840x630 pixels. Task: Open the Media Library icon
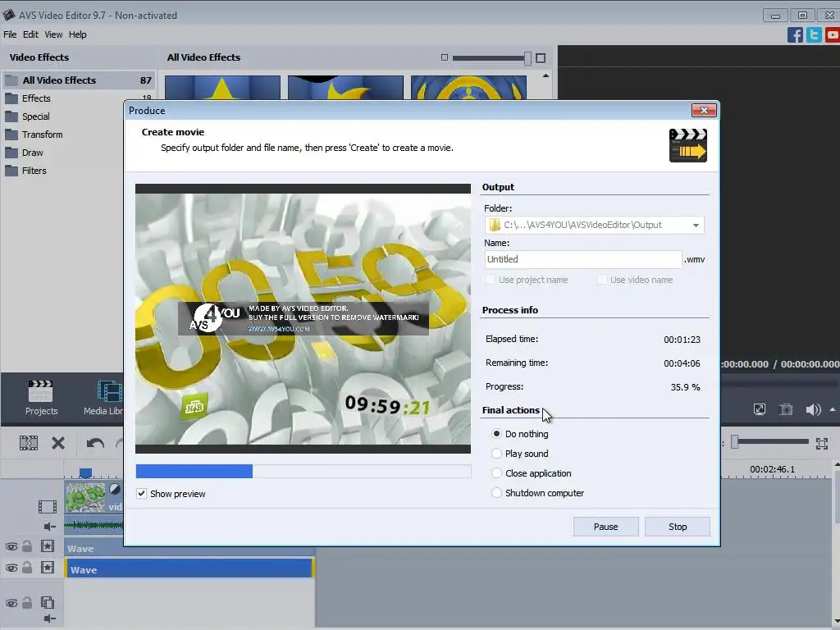(110, 391)
